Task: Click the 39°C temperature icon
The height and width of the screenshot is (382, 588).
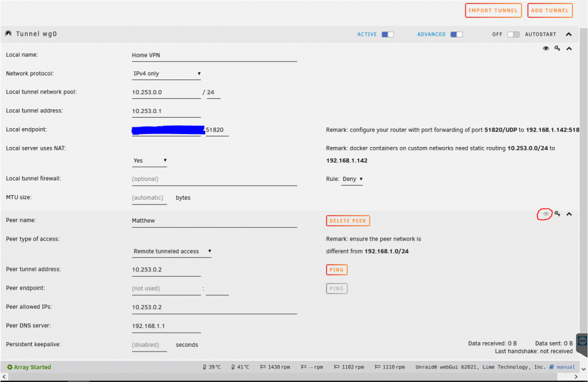Action: coord(205,367)
